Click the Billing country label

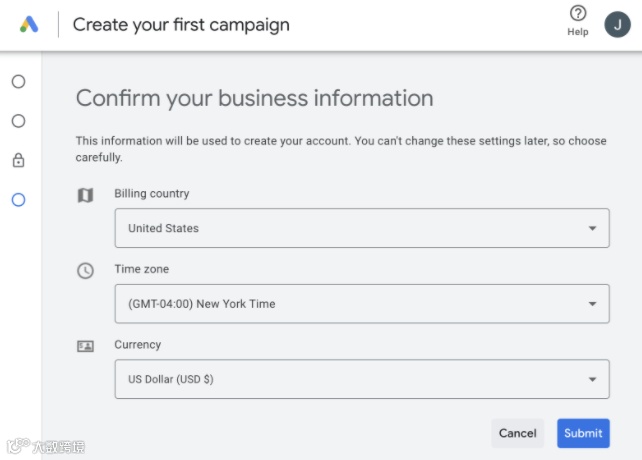tap(152, 194)
